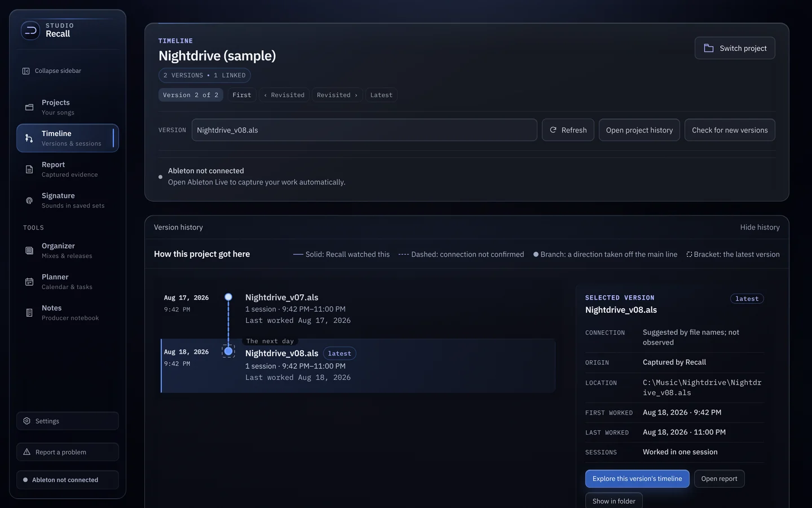
Task: Click Aug 18, 2026 · 11:00 PM value
Action: [684, 432]
